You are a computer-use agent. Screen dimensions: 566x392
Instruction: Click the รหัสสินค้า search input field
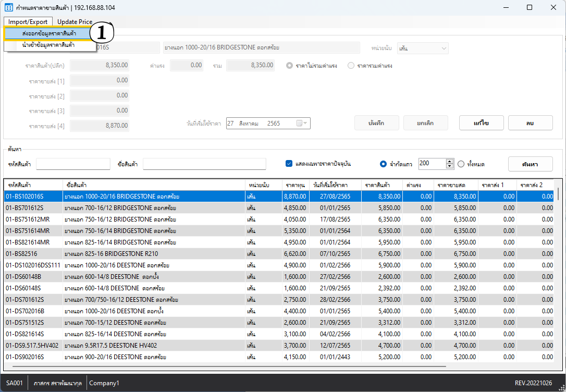pos(73,164)
